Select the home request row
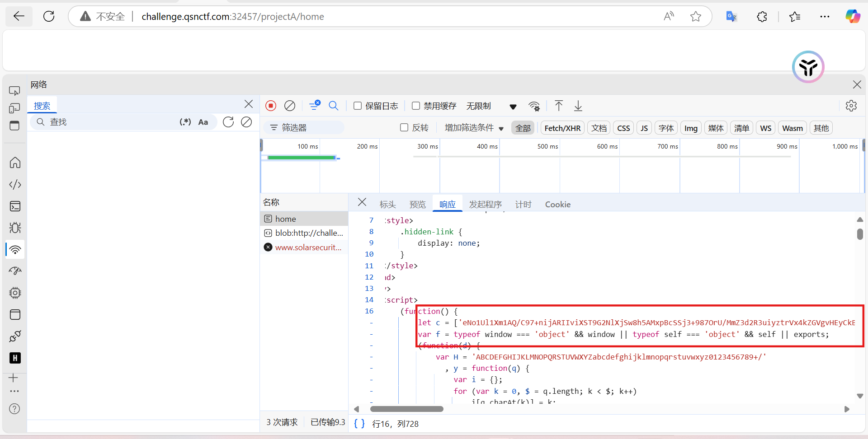The image size is (868, 439). (304, 219)
